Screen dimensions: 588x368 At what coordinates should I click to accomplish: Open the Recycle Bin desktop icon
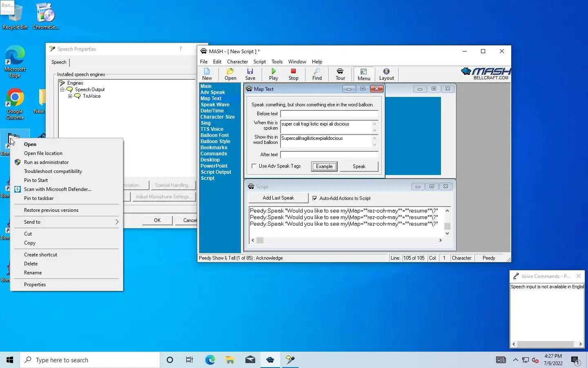(15, 16)
